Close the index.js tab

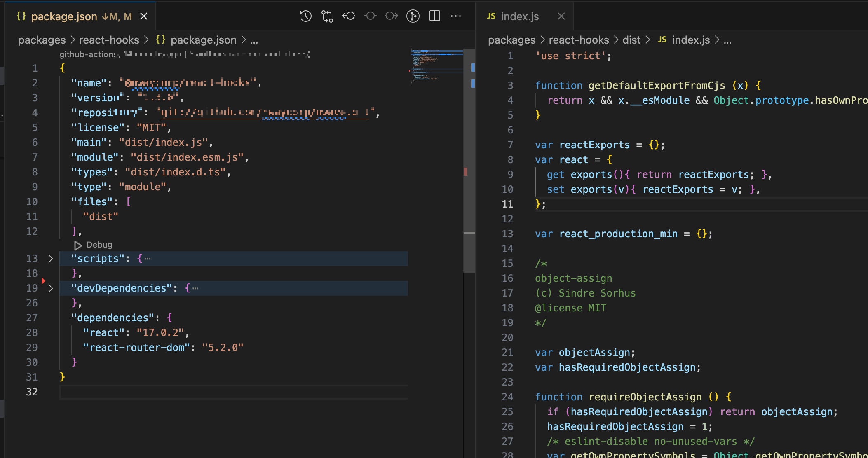click(561, 16)
